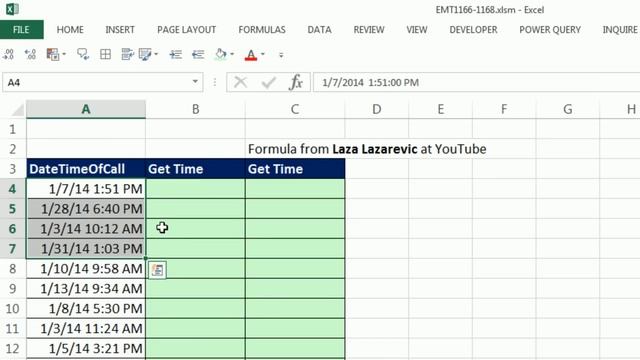Apply the red Font Color button

pyautogui.click(x=251, y=55)
